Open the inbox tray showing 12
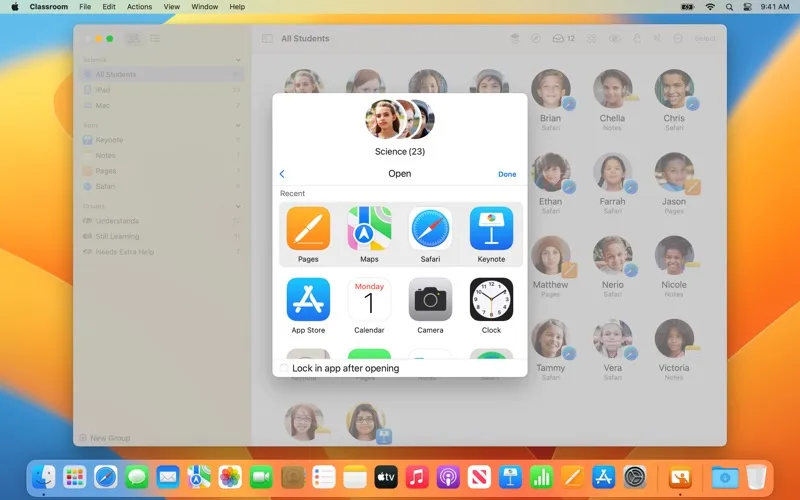This screenshot has width=800, height=500. tap(563, 38)
